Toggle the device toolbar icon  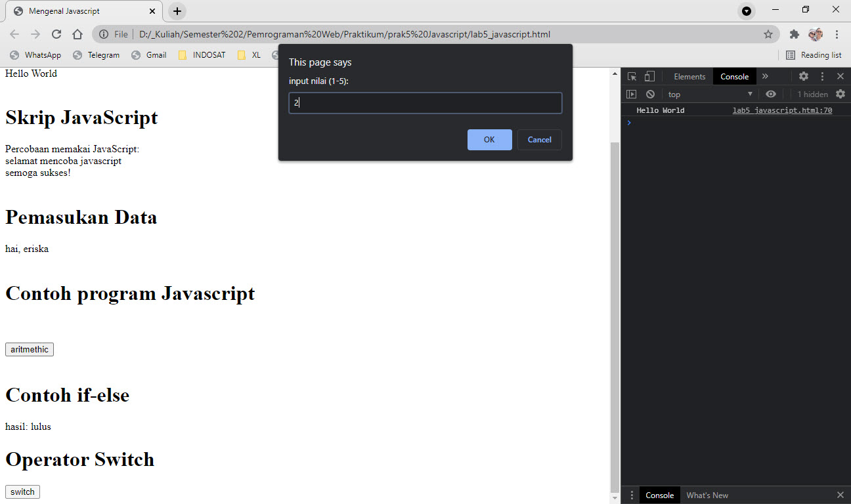tap(649, 76)
